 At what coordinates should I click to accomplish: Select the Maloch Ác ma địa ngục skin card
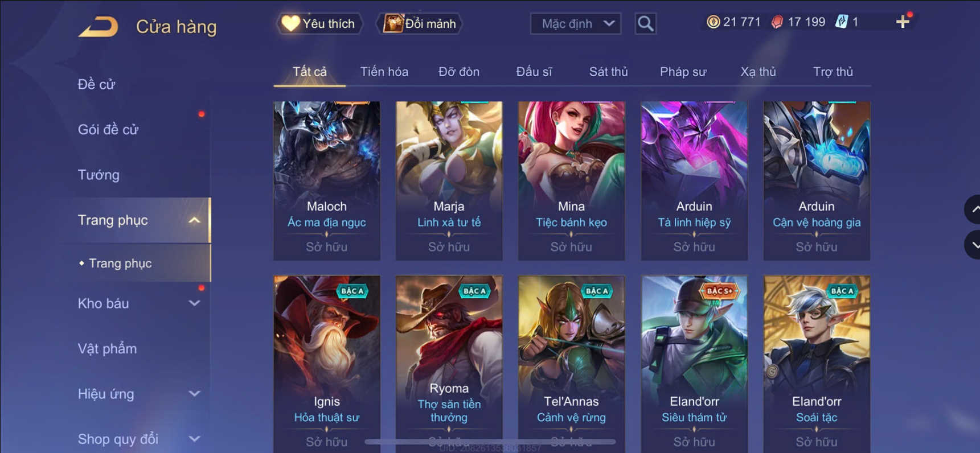(x=327, y=181)
